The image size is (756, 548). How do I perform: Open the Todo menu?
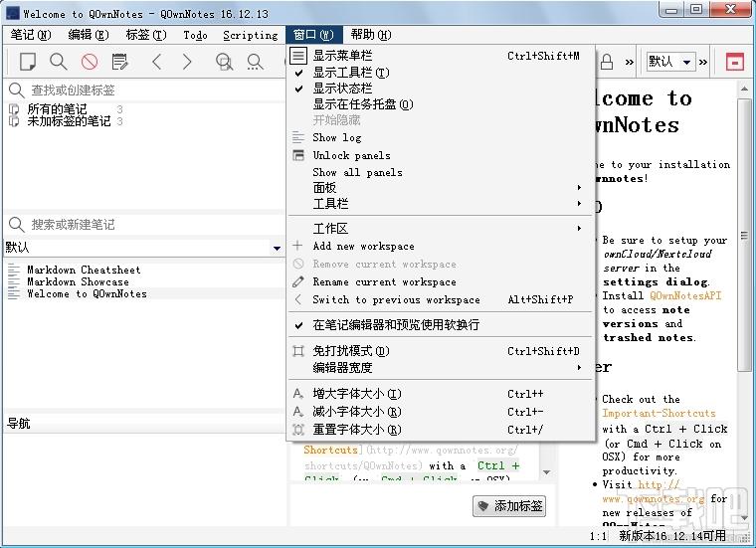[195, 35]
